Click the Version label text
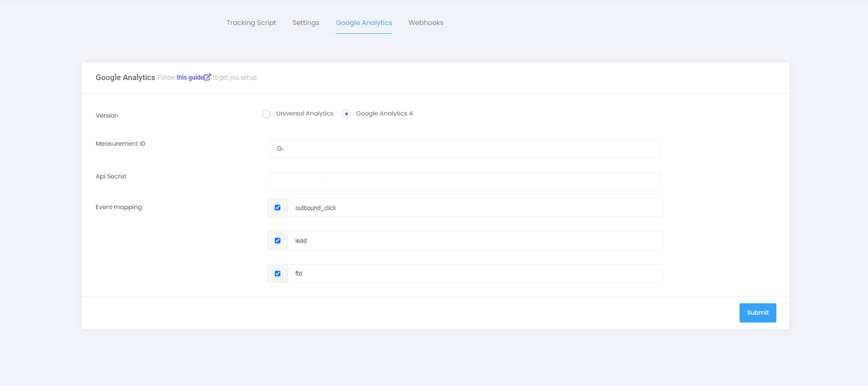 pyautogui.click(x=107, y=115)
